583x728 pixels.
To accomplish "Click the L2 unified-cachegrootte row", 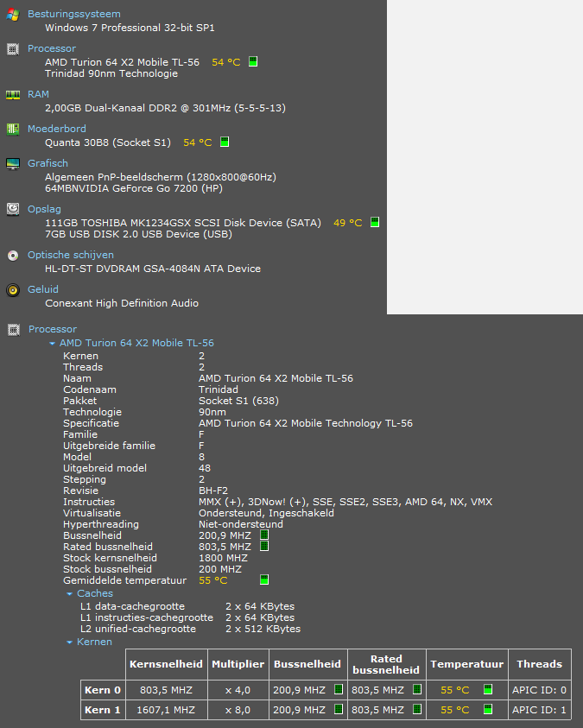I will [x=190, y=629].
